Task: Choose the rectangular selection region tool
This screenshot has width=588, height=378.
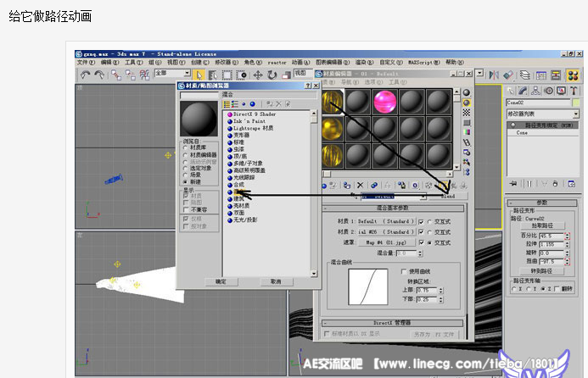Action: tap(227, 75)
